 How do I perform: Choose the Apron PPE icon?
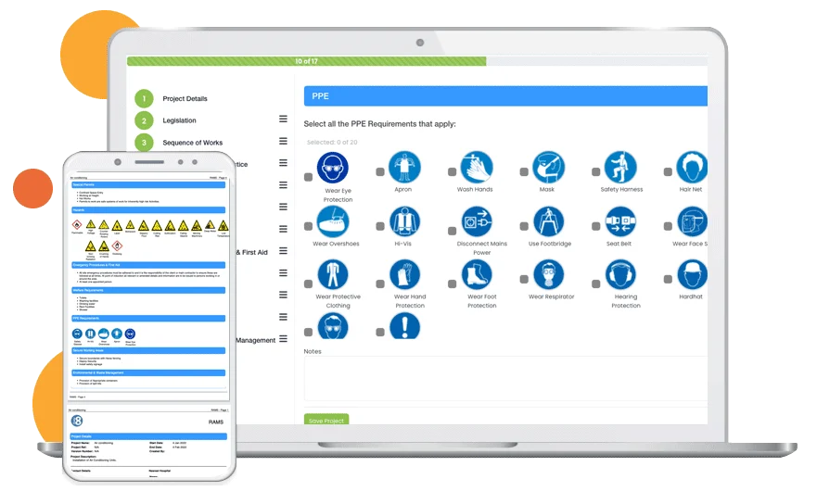coord(404,167)
